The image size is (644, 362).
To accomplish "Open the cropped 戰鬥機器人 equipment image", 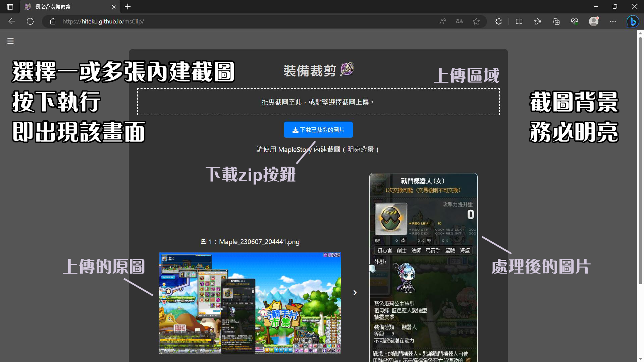I will [x=423, y=267].
